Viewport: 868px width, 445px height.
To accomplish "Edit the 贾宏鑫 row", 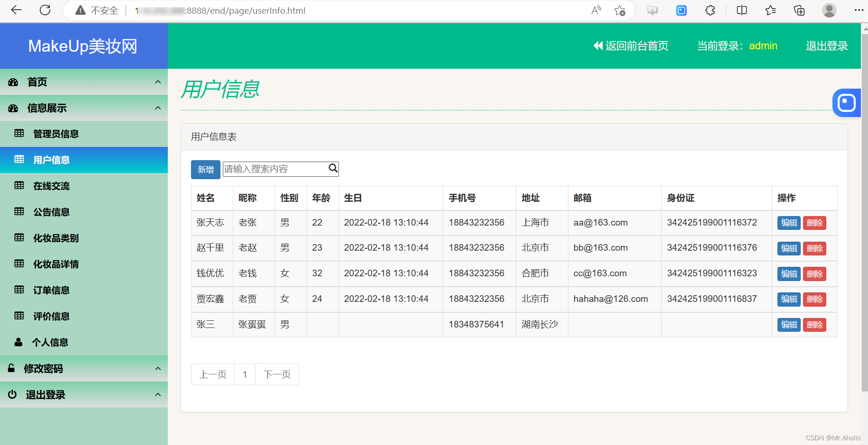I will [x=789, y=299].
